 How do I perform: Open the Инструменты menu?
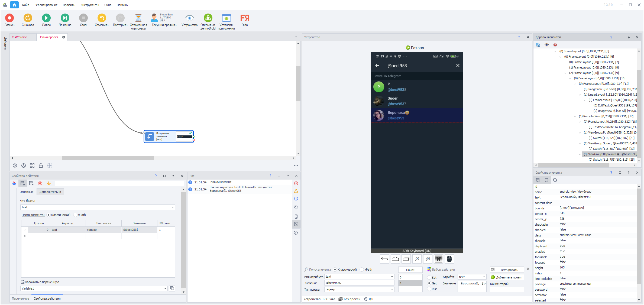click(x=89, y=5)
